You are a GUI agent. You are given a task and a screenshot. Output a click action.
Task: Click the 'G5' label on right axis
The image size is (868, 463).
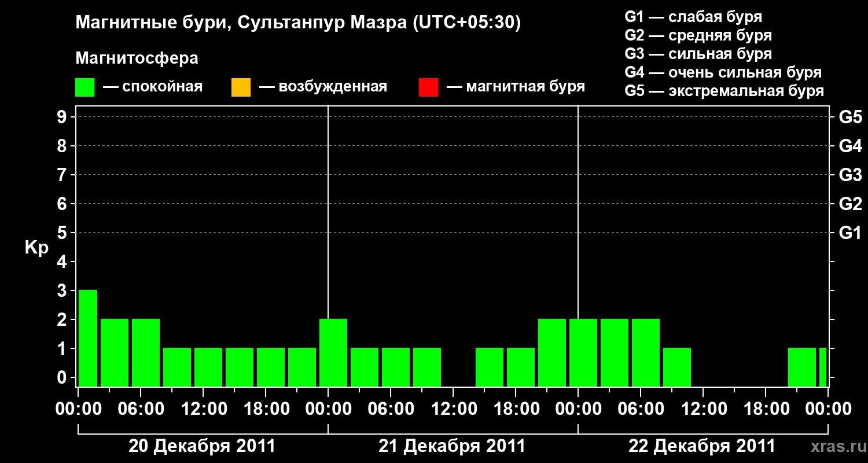851,117
